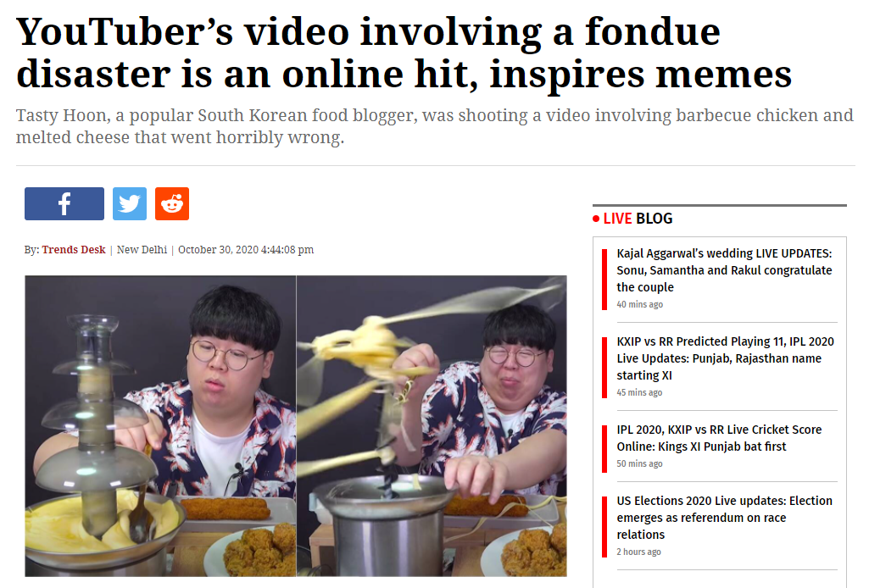Click the 40 mins ago timestamp
Screen dimensions: 869x588
tap(639, 304)
